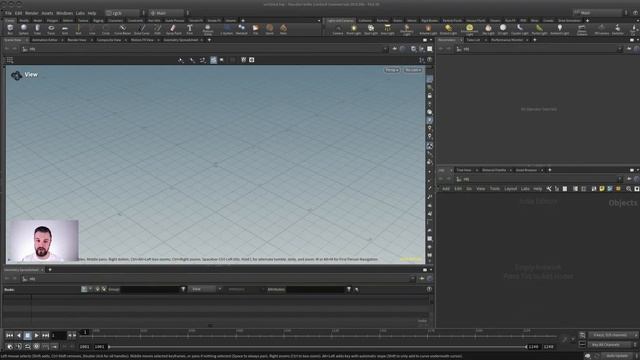Screen dimensions: 640x360
Task: Create a Box from the shelf
Action: pos(10,29)
